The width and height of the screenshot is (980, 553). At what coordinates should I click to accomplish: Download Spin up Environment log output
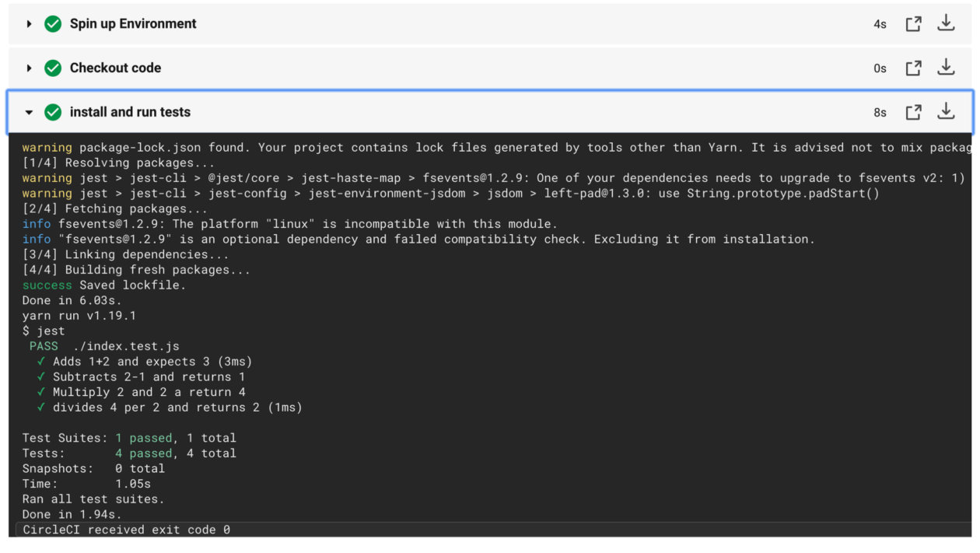pyautogui.click(x=946, y=23)
